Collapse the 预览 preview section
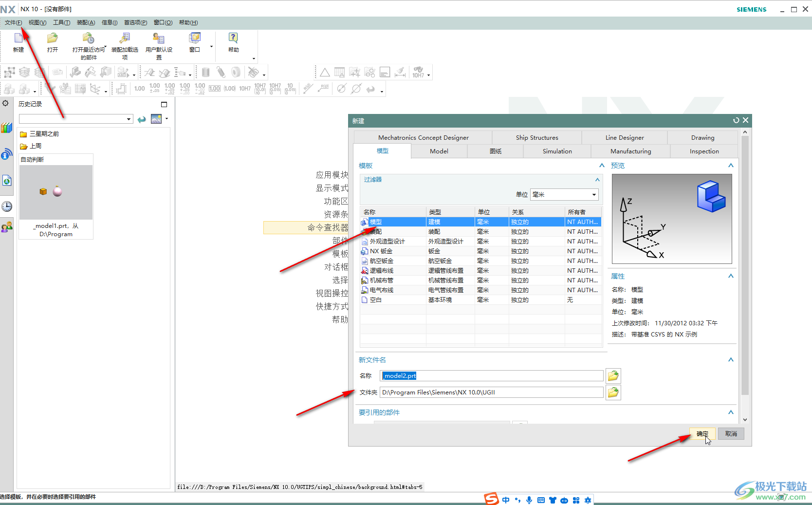812x505 pixels. (731, 166)
